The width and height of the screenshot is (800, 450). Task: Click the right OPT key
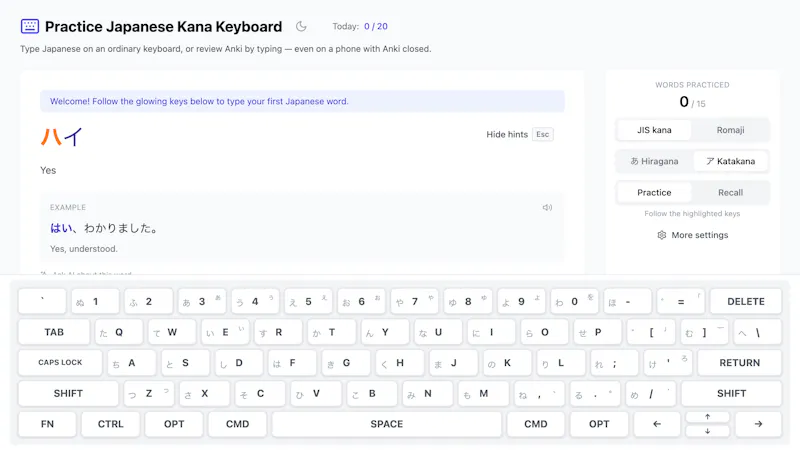pyautogui.click(x=599, y=423)
